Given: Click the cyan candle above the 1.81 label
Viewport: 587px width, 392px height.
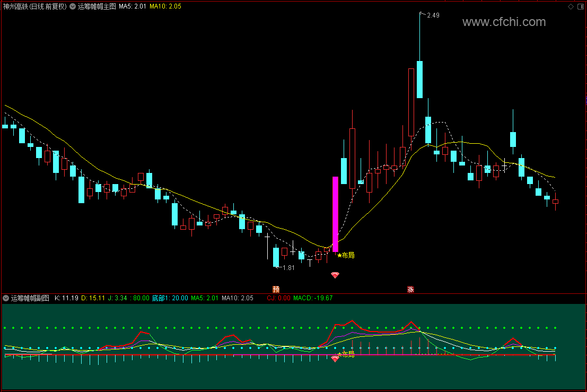Looking at the screenshot, I should pyautogui.click(x=276, y=257).
